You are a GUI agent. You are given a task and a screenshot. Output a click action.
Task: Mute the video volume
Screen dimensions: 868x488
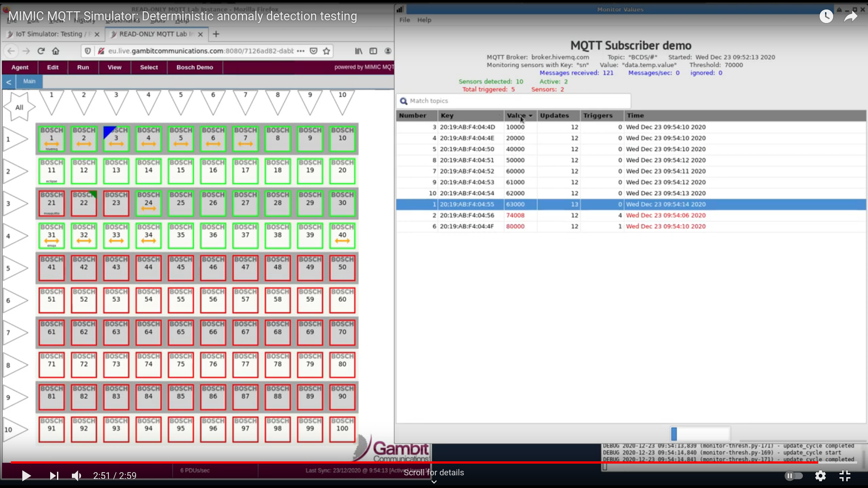(x=76, y=475)
